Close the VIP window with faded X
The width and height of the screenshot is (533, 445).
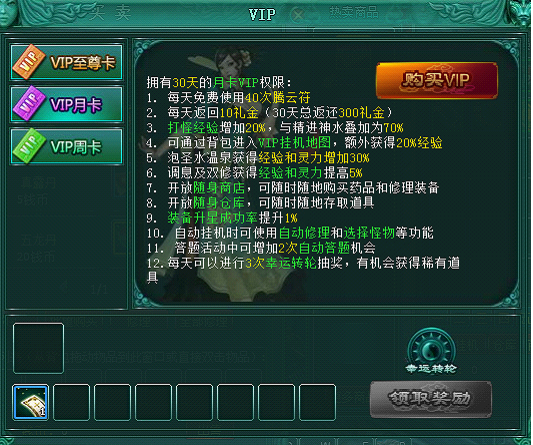point(298,15)
